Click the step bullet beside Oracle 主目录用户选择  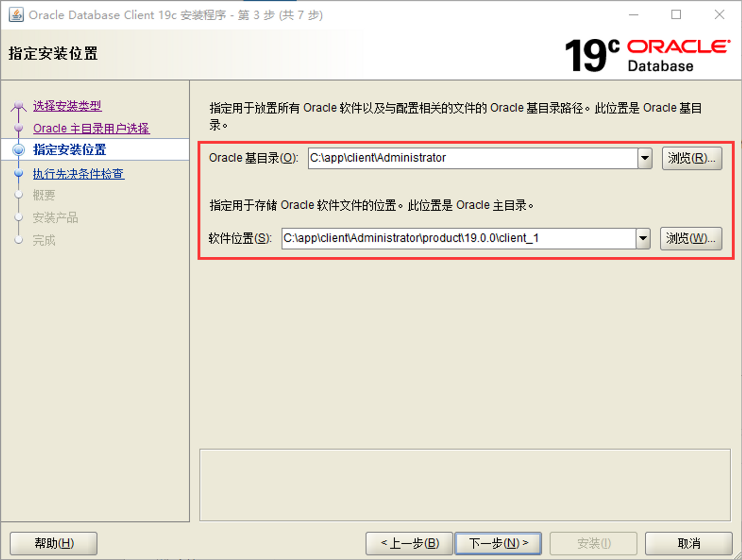[18, 128]
